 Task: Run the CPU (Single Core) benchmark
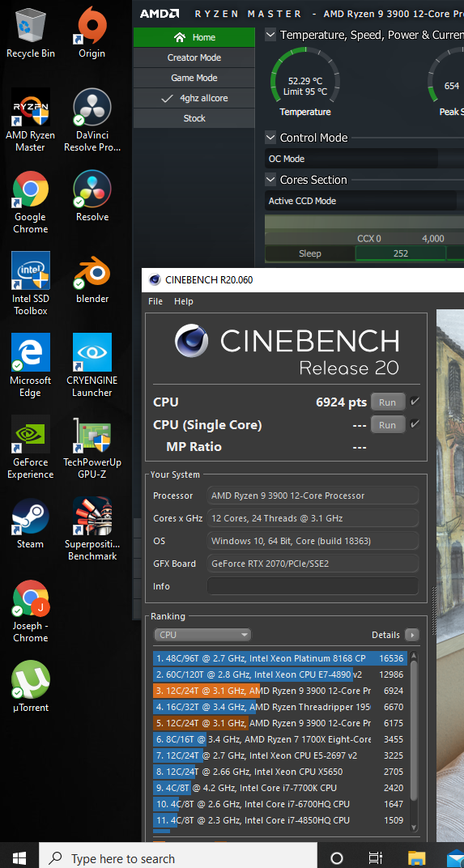(388, 425)
